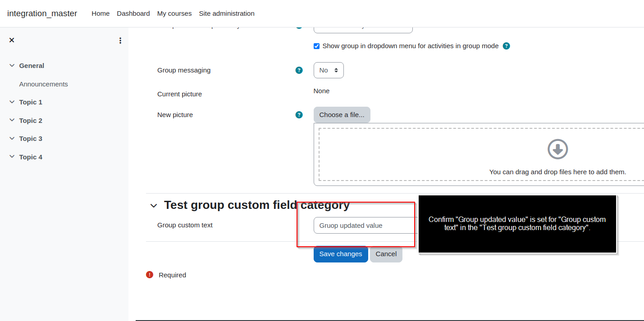Collapse the General section
Viewport: 644px width, 321px height.
pyautogui.click(x=12, y=66)
